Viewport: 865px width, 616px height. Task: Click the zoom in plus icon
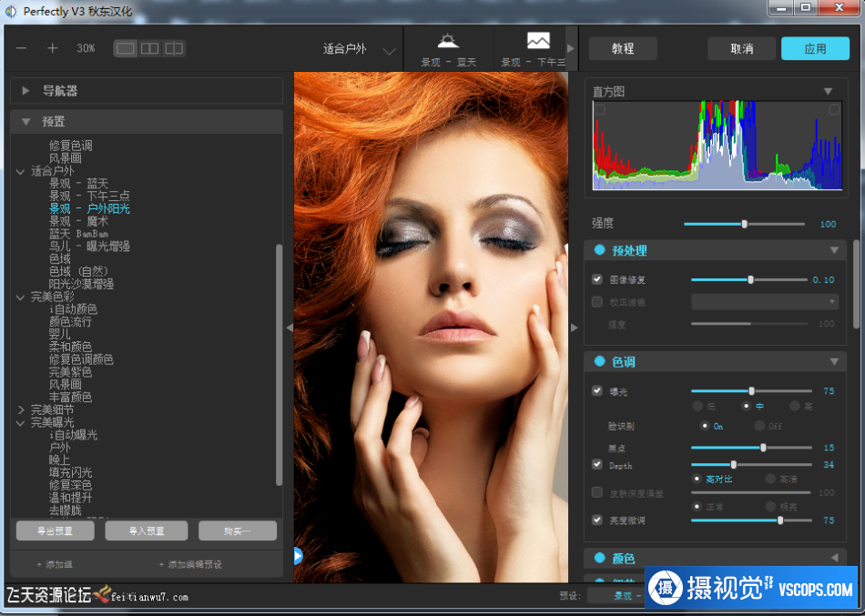pyautogui.click(x=53, y=48)
